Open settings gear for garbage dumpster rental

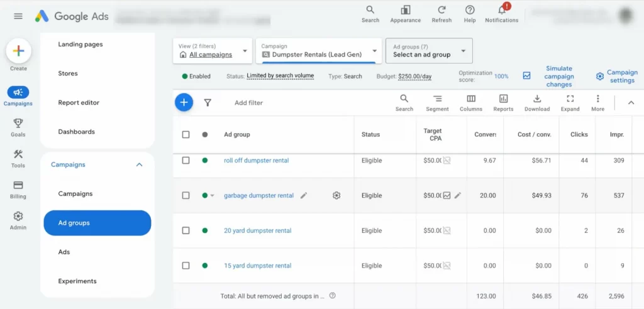[336, 195]
